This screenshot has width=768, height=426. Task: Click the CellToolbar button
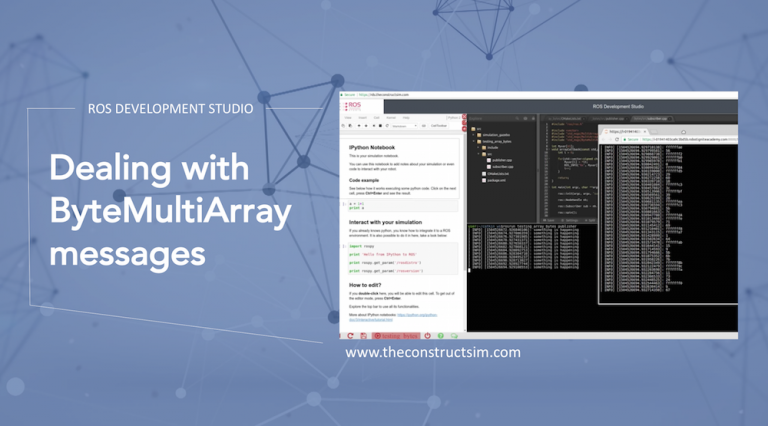tap(439, 126)
